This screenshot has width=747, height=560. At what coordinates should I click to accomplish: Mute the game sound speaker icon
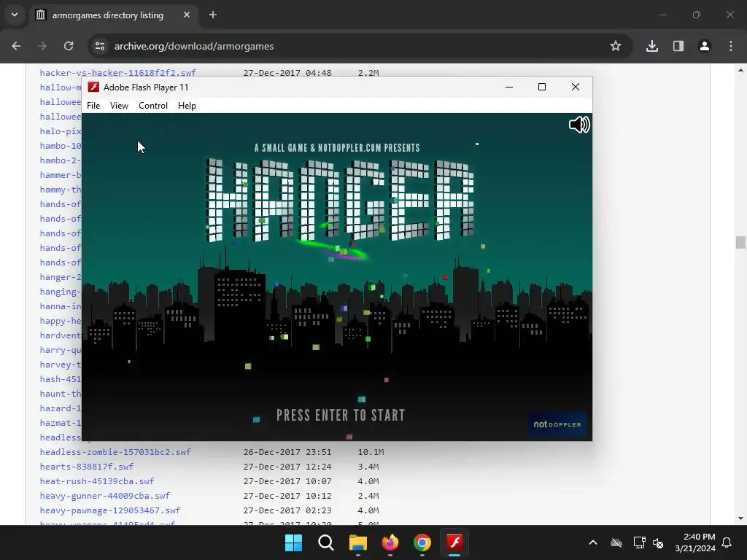[x=579, y=125]
